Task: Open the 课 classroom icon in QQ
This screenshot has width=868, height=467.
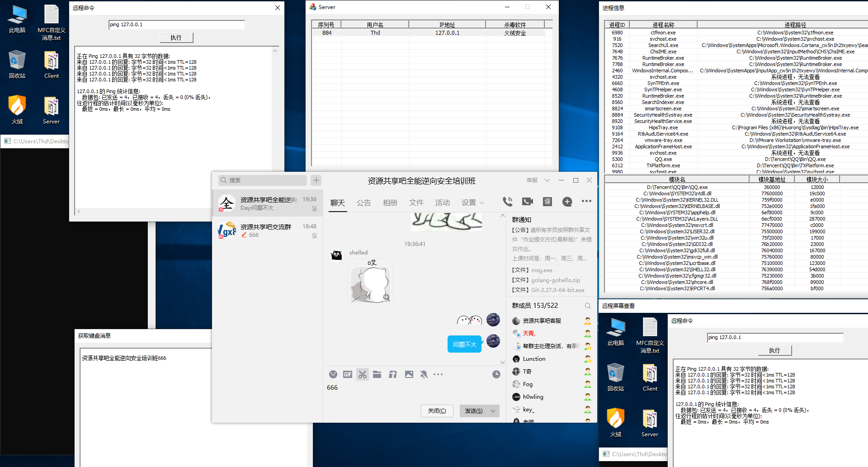Action: point(547,202)
